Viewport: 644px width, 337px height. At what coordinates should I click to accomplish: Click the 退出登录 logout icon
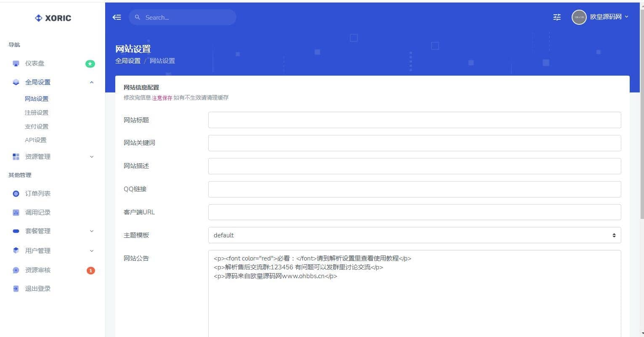[16, 289]
